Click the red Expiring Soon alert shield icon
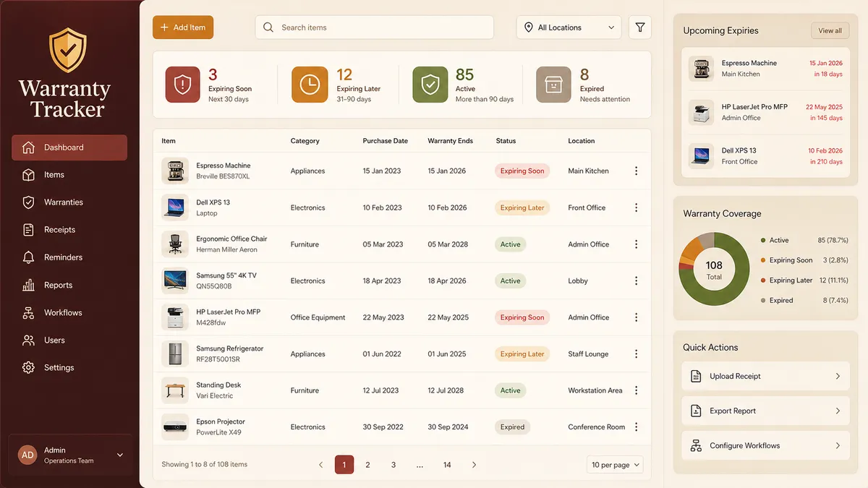Screen dimensions: 868x488 pyautogui.click(x=183, y=85)
